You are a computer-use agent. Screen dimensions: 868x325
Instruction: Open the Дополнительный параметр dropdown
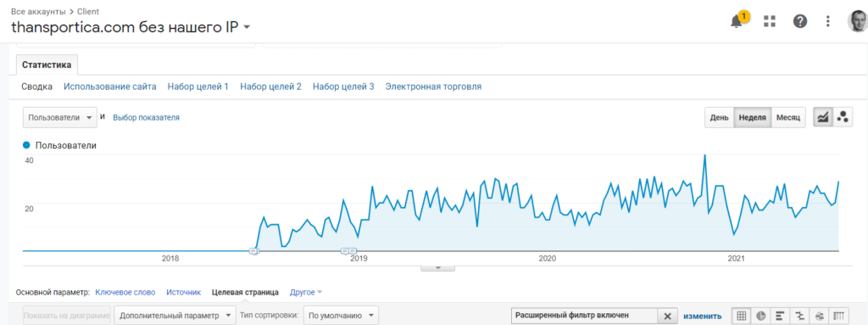[175, 316]
